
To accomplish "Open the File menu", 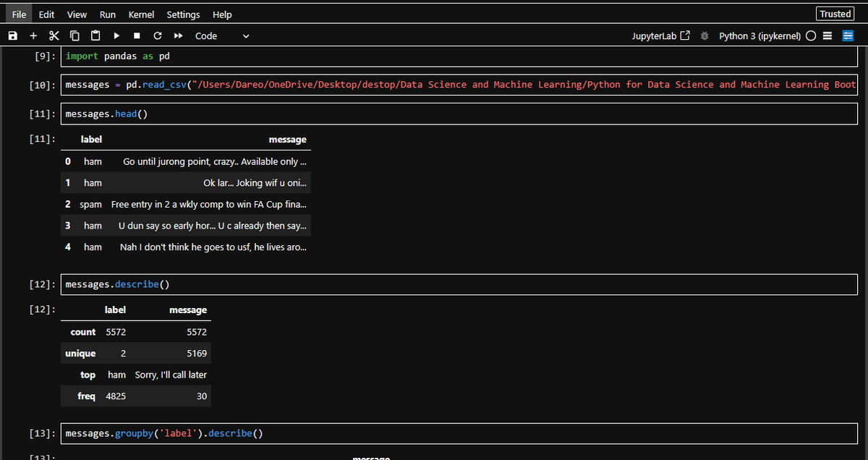I will [20, 14].
